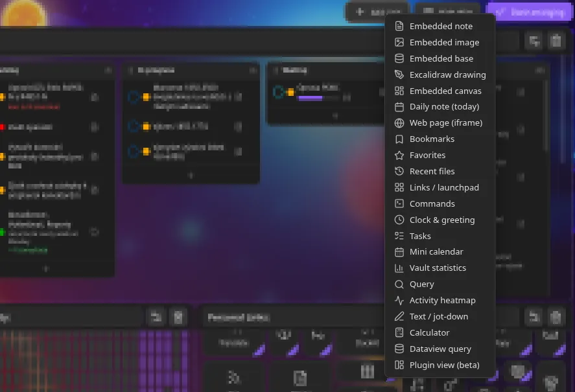
Task: Click the calendar icon for Mini calendar
Action: tap(399, 252)
